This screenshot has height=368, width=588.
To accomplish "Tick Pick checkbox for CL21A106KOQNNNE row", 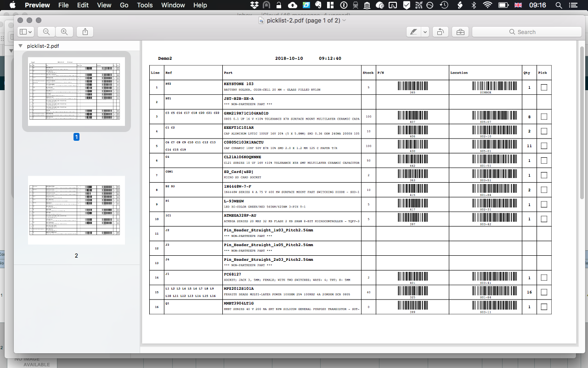I will pyautogui.click(x=544, y=161).
